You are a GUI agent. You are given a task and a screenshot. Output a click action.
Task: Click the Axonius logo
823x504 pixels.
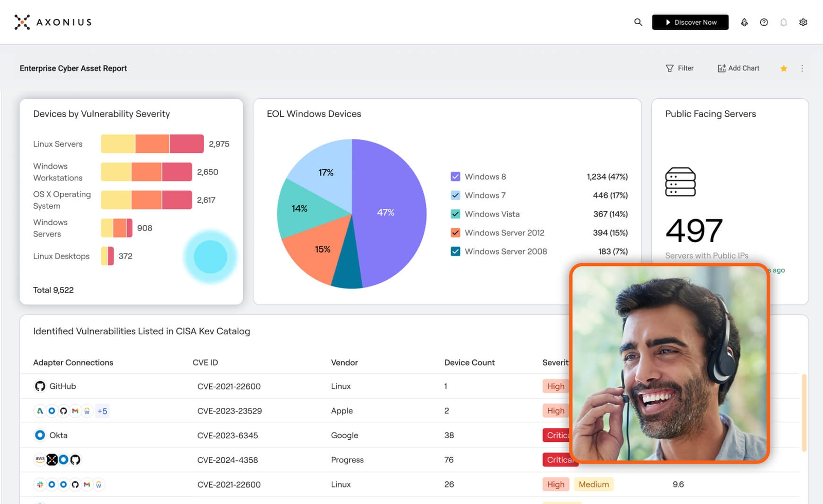click(x=52, y=22)
